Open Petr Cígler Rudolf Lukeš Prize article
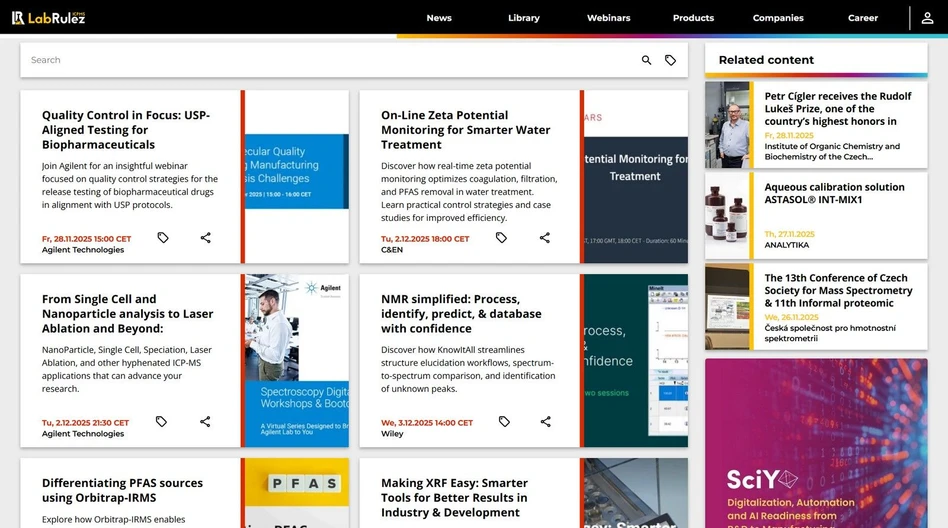948x528 pixels. coord(837,109)
